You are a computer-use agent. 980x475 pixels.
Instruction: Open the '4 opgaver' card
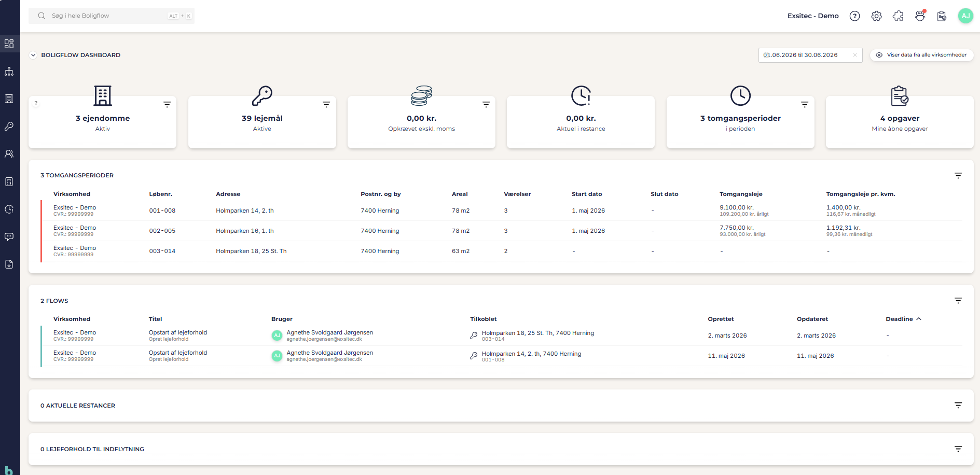[x=900, y=122]
